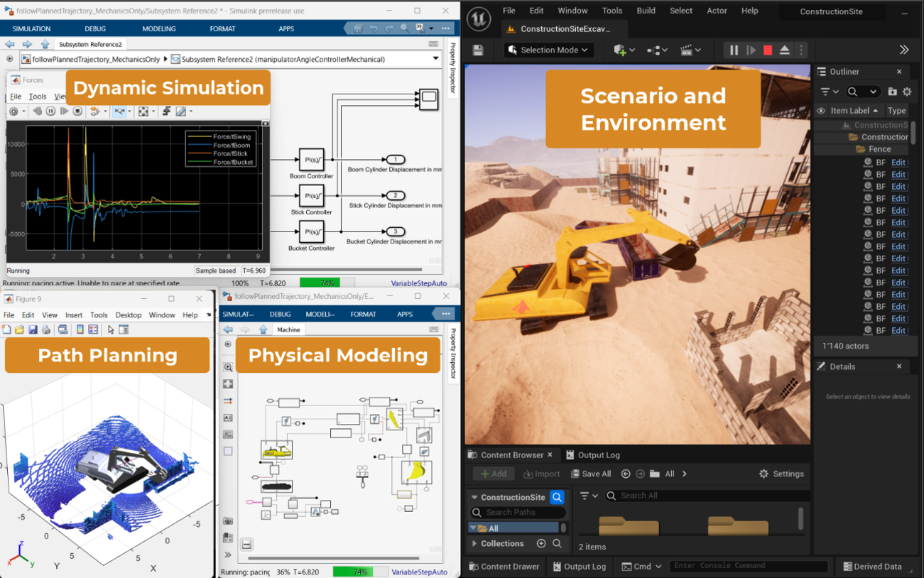Stop the Forces scope simulation
This screenshot has height=578, width=924.
(77, 111)
